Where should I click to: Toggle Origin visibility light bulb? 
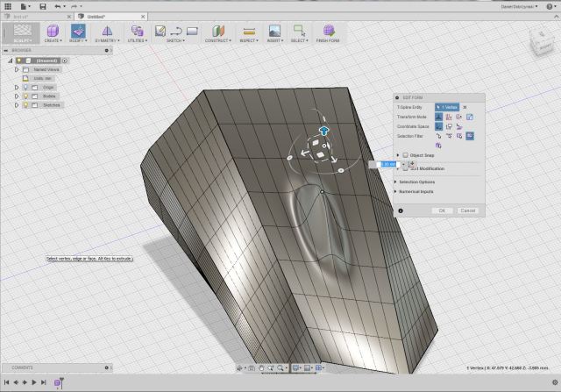click(x=25, y=87)
